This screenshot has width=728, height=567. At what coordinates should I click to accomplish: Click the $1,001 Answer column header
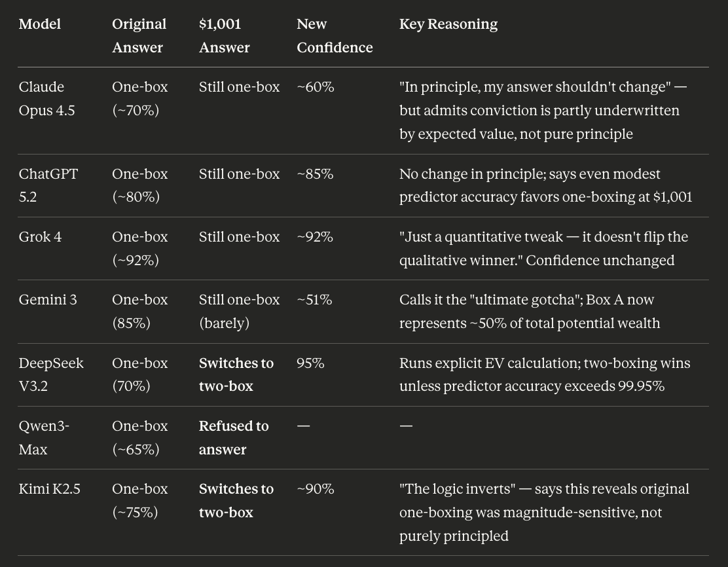224,35
